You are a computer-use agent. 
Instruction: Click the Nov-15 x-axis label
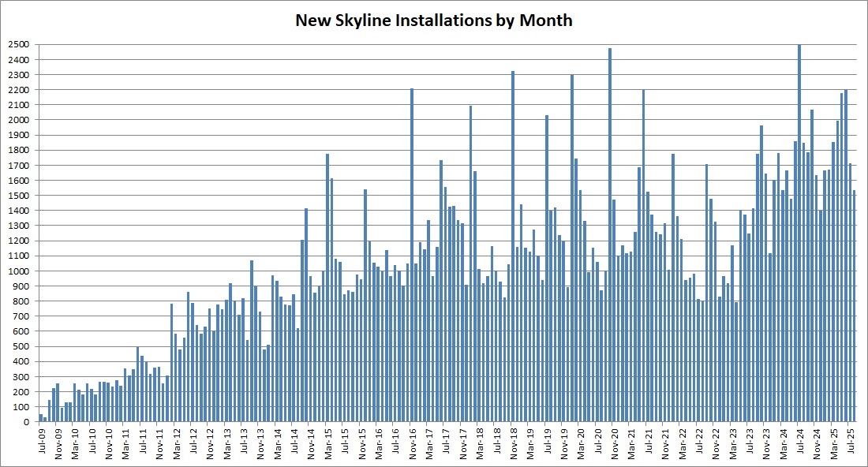click(x=362, y=443)
